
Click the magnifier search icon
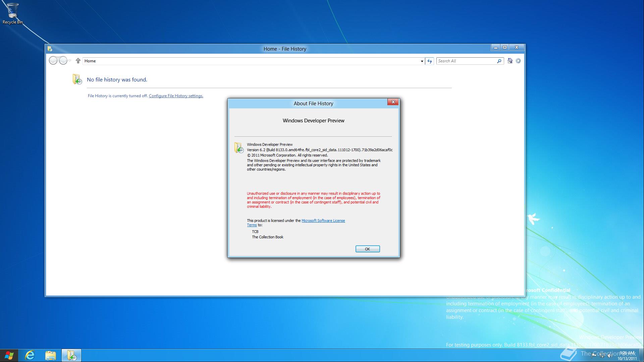(x=499, y=61)
